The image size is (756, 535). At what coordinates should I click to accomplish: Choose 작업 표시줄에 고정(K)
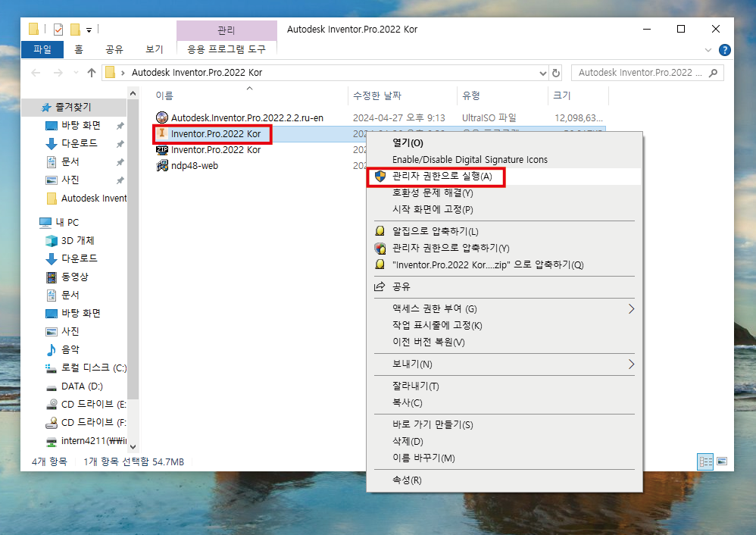pos(505,325)
